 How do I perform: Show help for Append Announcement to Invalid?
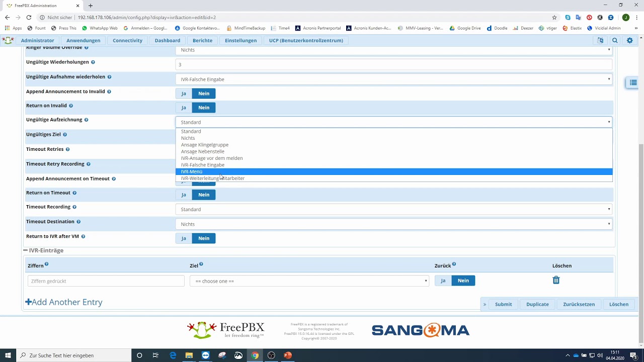109,92
